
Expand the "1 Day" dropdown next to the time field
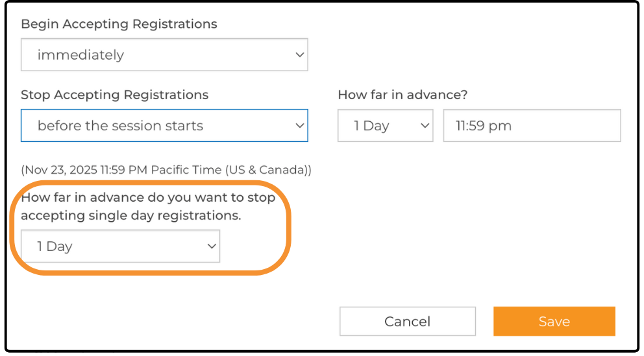click(x=386, y=126)
